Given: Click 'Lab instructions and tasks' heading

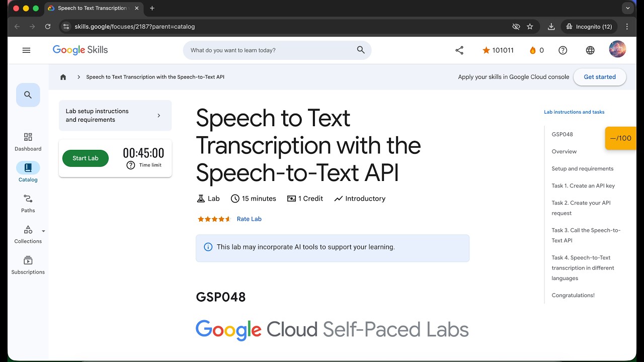Looking at the screenshot, I should (574, 112).
